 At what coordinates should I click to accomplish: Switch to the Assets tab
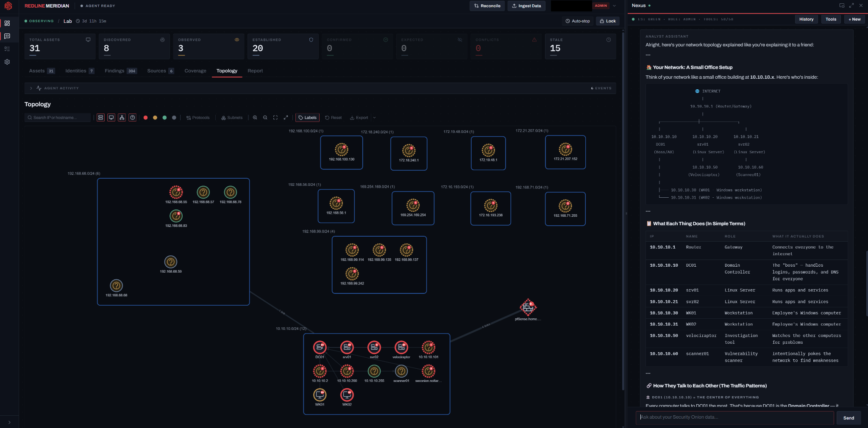[42, 71]
